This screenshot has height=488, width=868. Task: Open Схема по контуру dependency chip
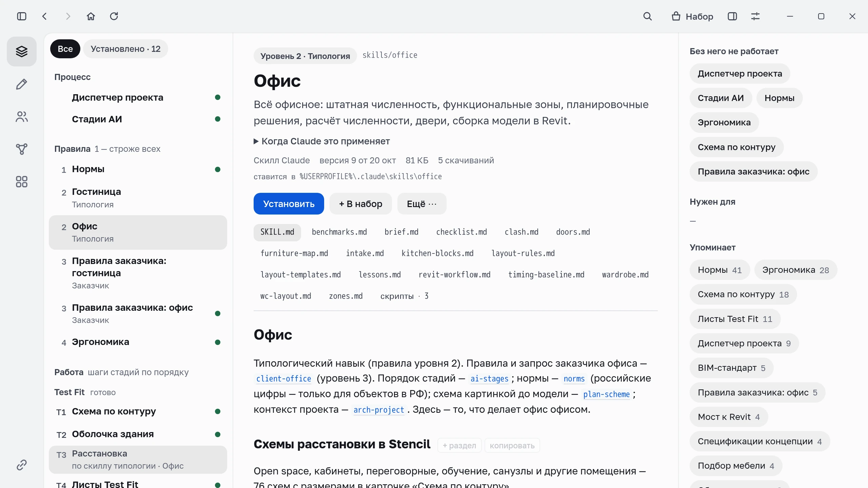(x=736, y=147)
